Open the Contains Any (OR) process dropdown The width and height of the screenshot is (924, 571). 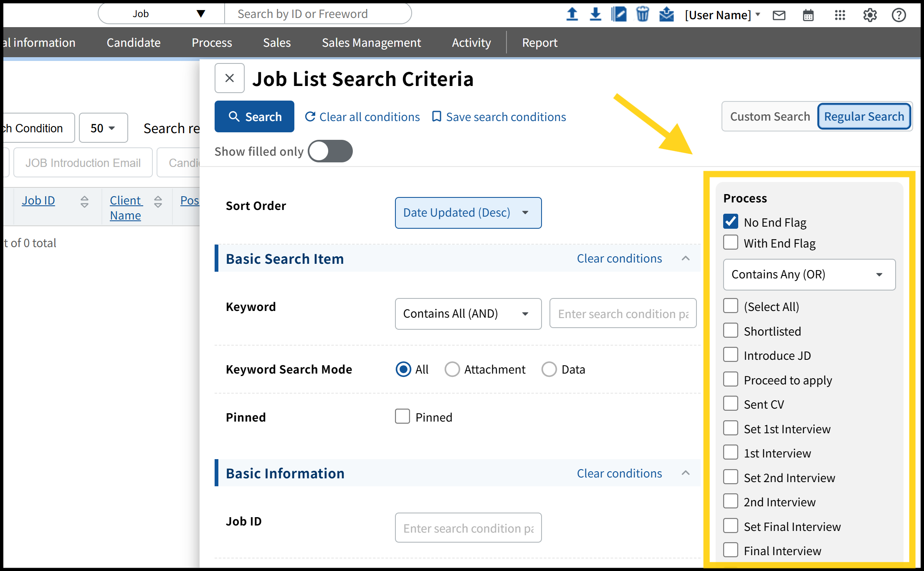[809, 275]
